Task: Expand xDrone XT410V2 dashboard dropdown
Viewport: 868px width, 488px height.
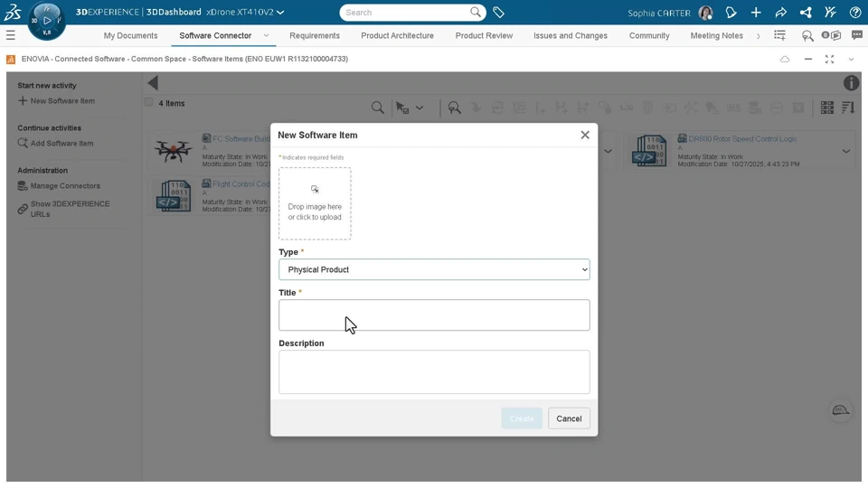Action: [280, 12]
